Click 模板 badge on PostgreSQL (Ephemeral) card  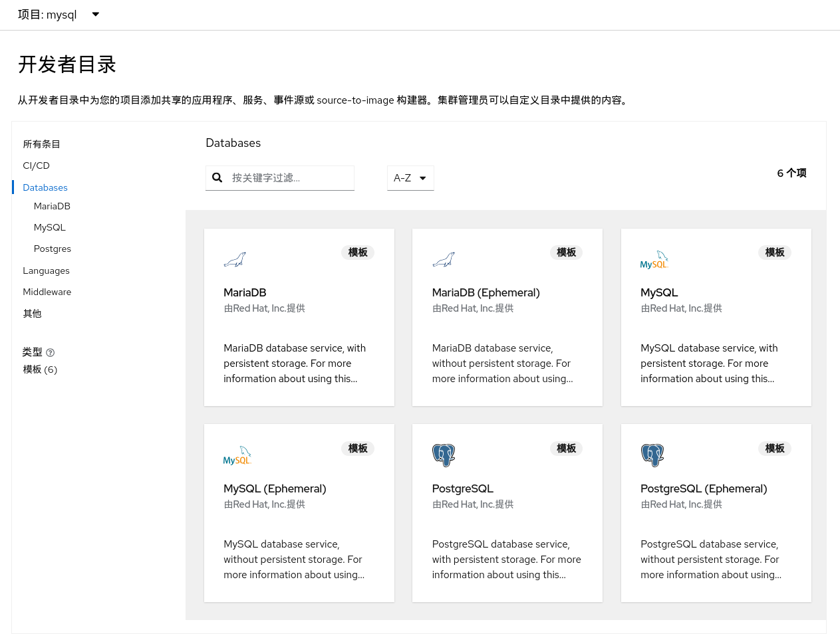[775, 449]
